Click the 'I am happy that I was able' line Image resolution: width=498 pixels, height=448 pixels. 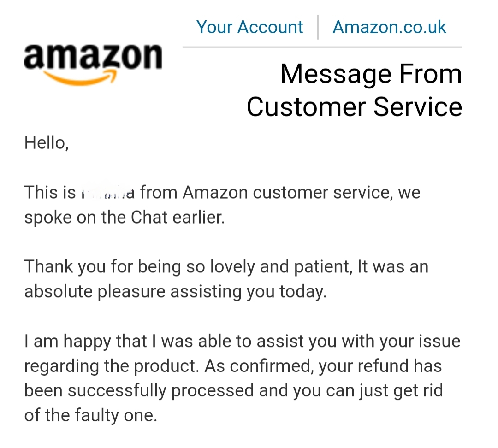point(243,342)
